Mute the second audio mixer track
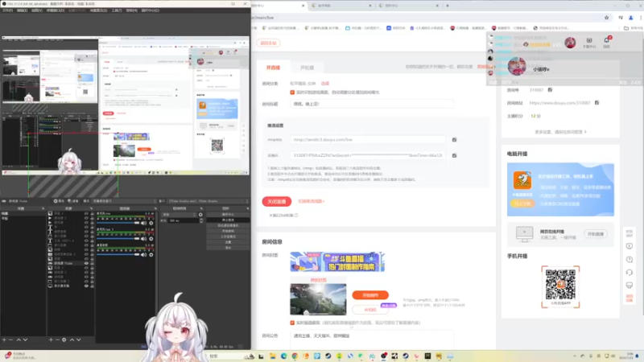 pos(144,238)
